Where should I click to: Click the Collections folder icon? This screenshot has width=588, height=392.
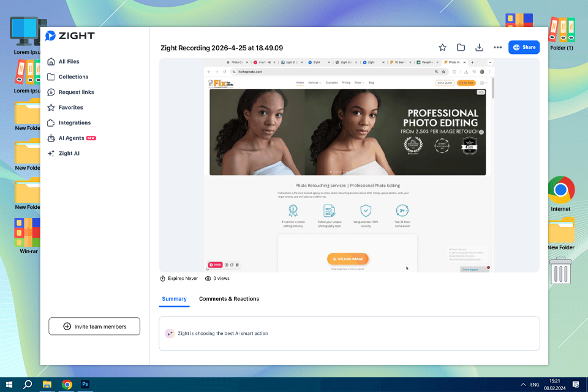51,77
